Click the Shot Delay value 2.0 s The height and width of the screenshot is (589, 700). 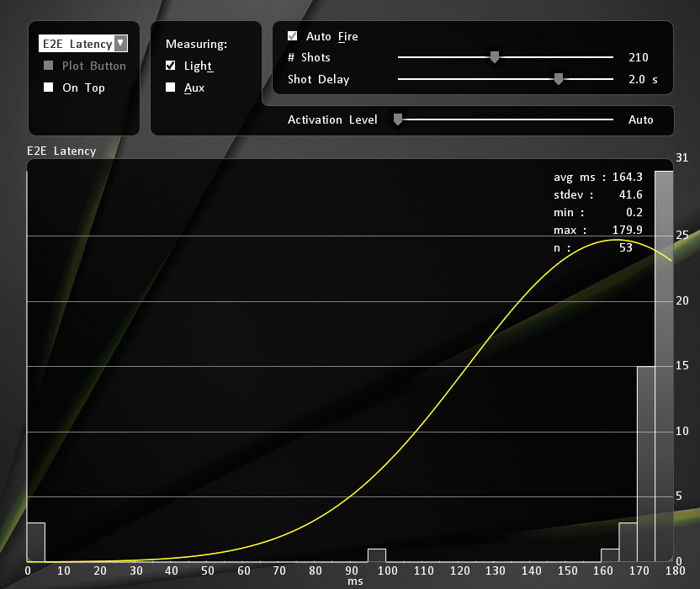point(643,80)
